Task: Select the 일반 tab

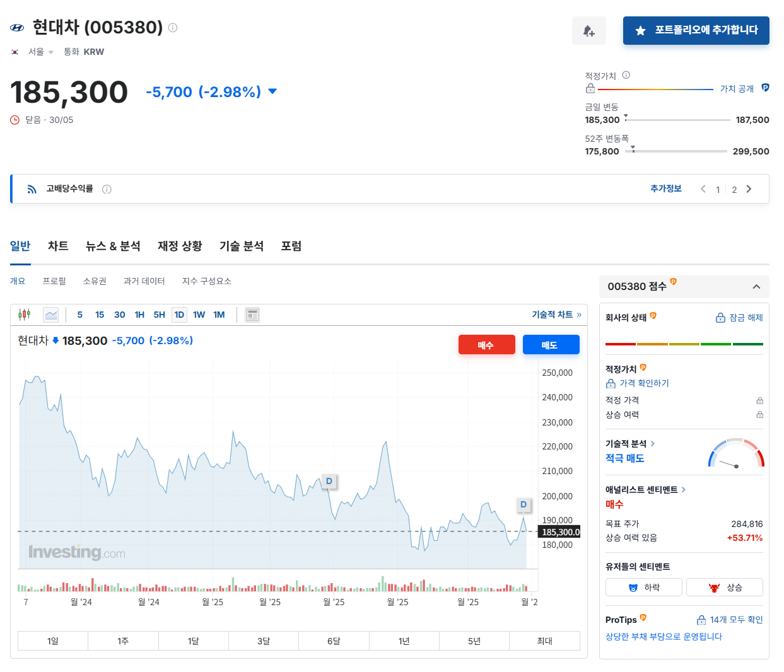Action: [x=20, y=246]
